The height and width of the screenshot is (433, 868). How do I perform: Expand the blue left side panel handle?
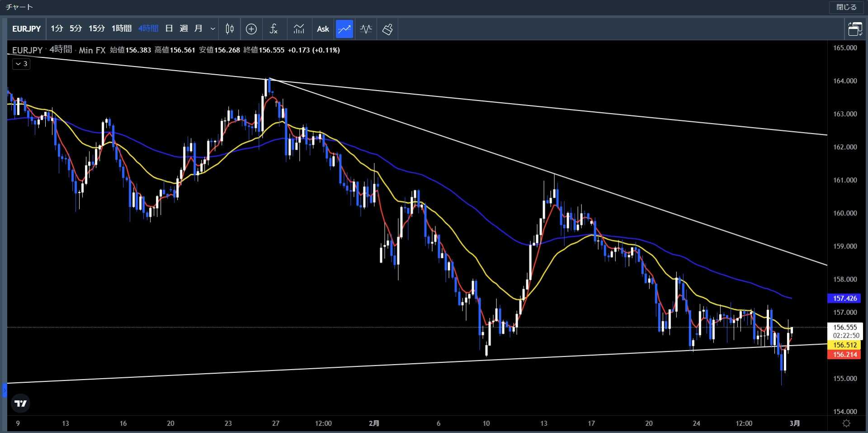coord(5,390)
